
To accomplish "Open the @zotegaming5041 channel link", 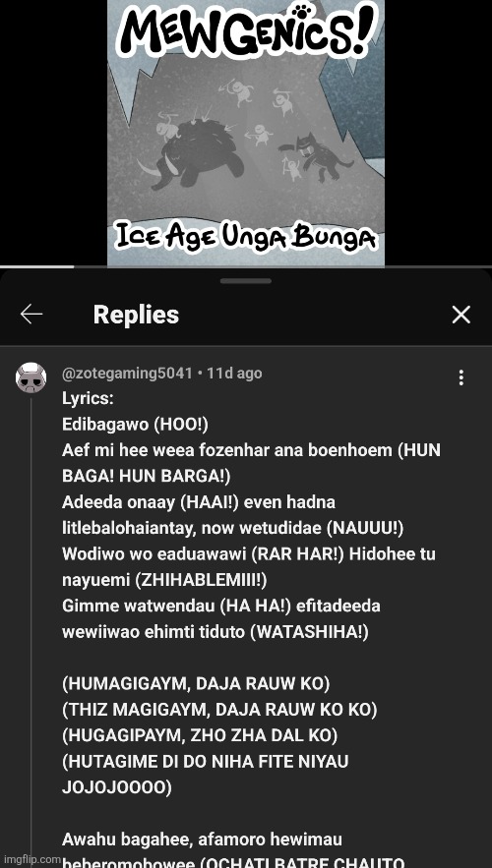I will pyautogui.click(x=128, y=374).
